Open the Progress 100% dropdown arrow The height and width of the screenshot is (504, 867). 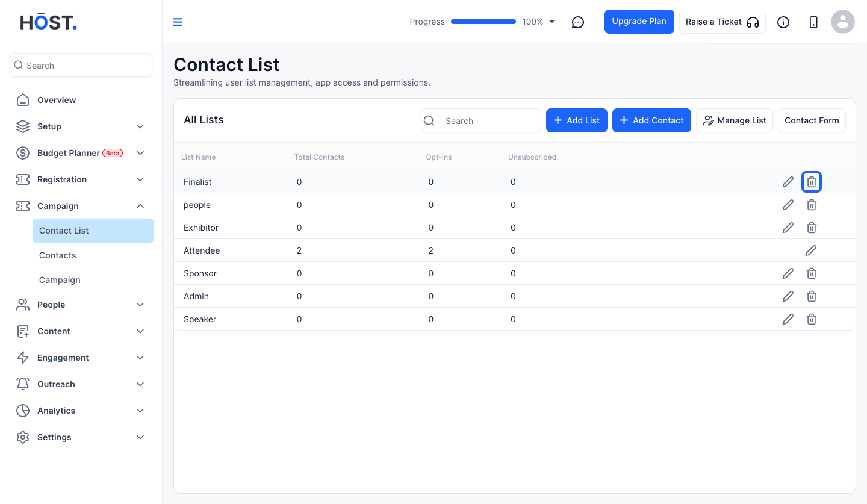tap(552, 22)
